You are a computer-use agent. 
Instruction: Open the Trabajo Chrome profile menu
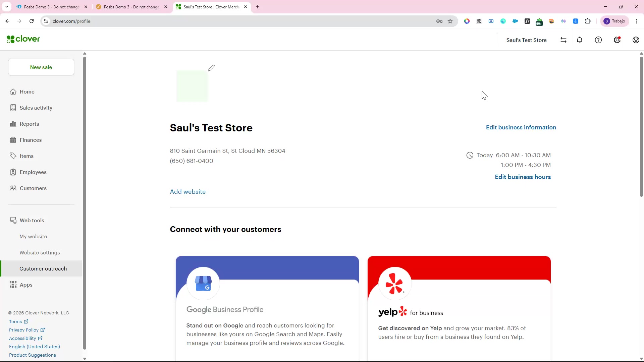point(614,21)
